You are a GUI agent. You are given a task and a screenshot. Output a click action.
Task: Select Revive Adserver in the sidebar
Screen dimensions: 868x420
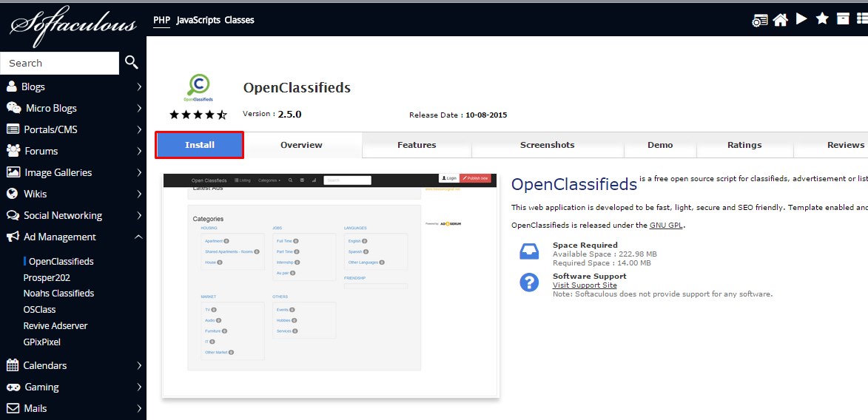[55, 326]
